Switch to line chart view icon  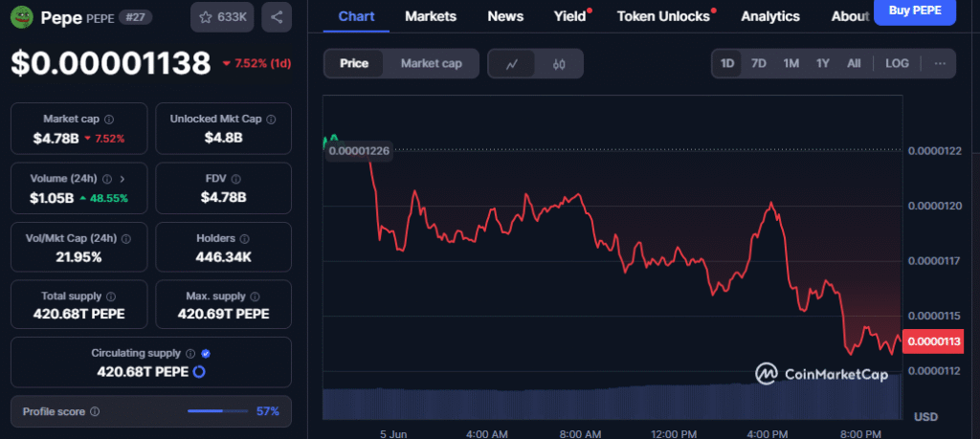point(511,64)
